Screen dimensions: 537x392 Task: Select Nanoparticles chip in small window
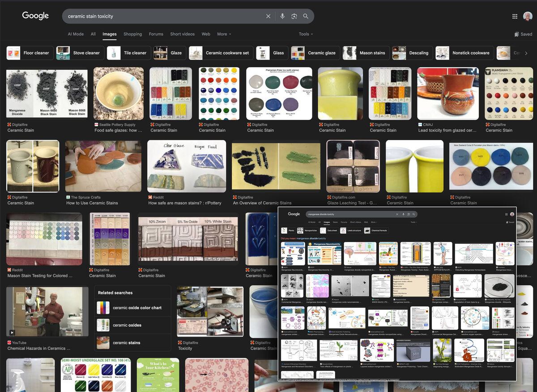(x=307, y=230)
